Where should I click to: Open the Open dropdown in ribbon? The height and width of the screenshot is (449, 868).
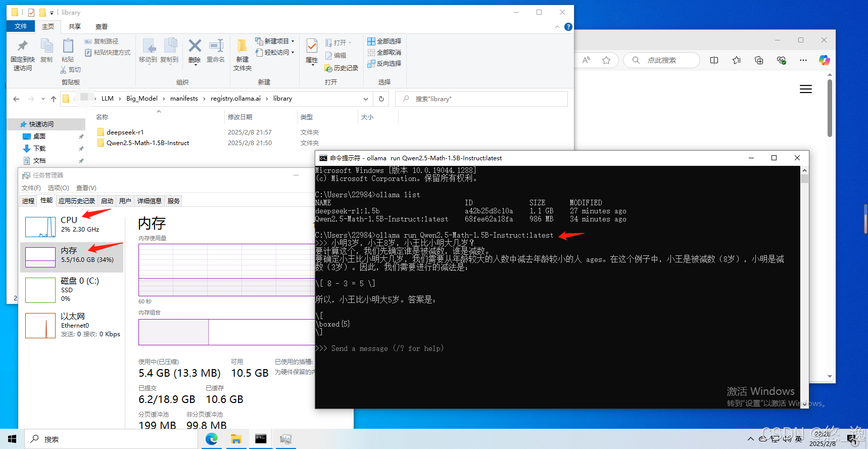338,42
